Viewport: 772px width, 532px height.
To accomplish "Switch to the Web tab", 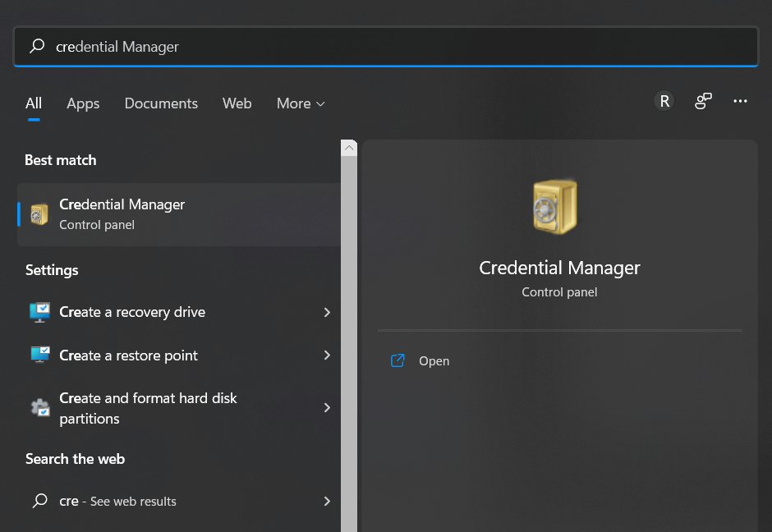I will tap(237, 103).
